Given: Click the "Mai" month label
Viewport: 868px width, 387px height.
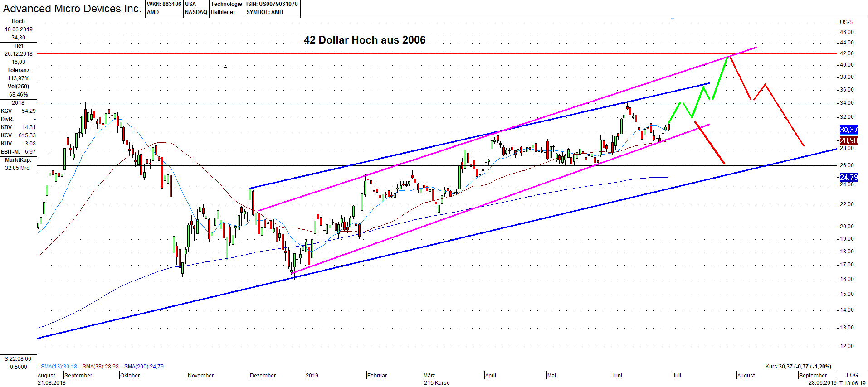Looking at the screenshot, I should point(552,376).
